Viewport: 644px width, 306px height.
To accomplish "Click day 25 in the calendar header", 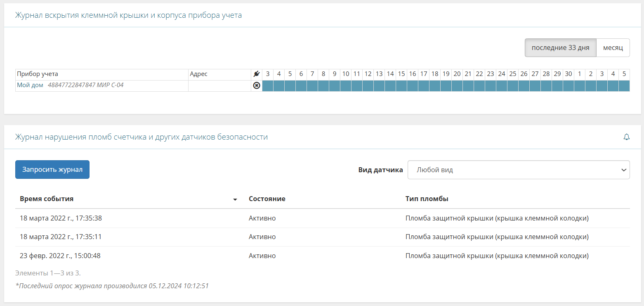I will (x=513, y=74).
